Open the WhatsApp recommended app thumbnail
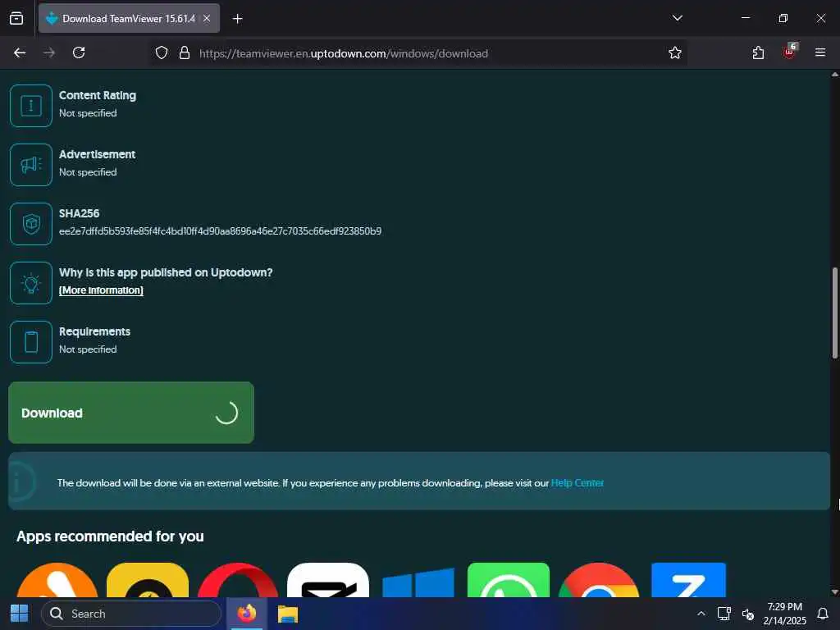Viewport: 840px width, 630px height. 509,580
